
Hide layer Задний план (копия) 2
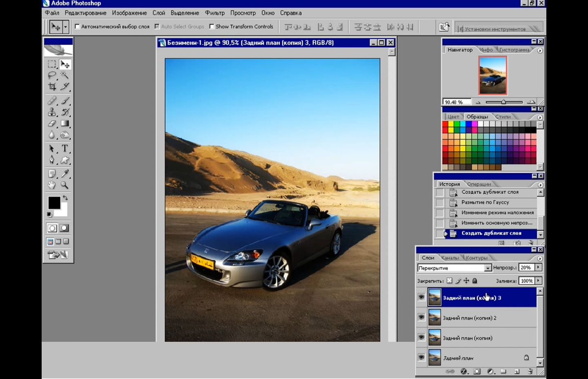coord(421,317)
